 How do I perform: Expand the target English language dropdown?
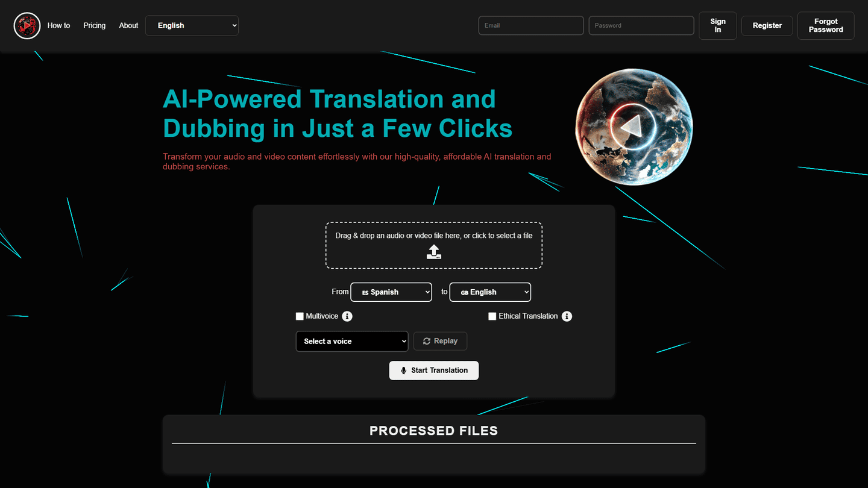pyautogui.click(x=490, y=292)
